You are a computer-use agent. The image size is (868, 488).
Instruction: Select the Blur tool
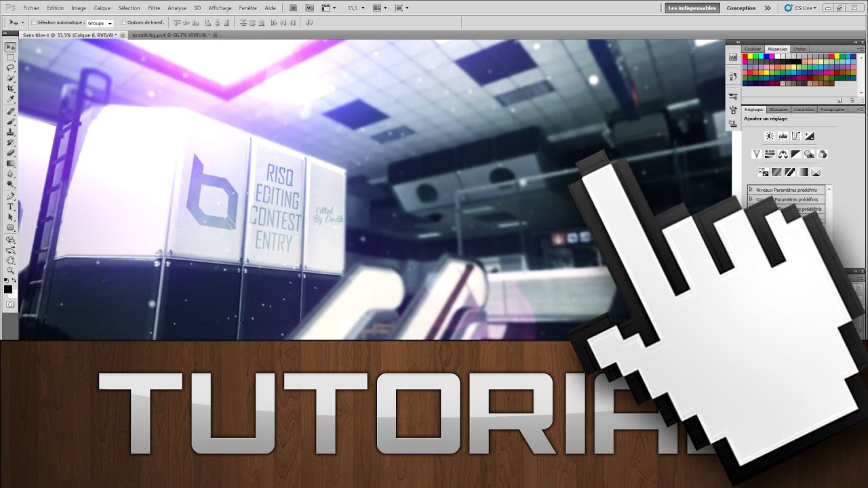pyautogui.click(x=11, y=174)
